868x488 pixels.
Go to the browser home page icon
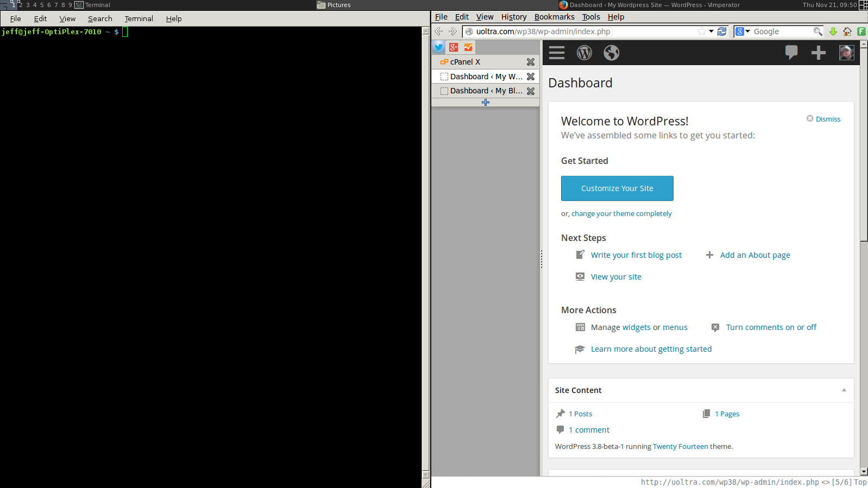pos(847,31)
